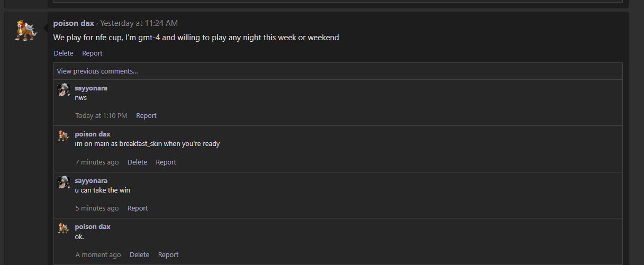Open the sayyonara username above "nws"
644x265 pixels.
tap(91, 88)
